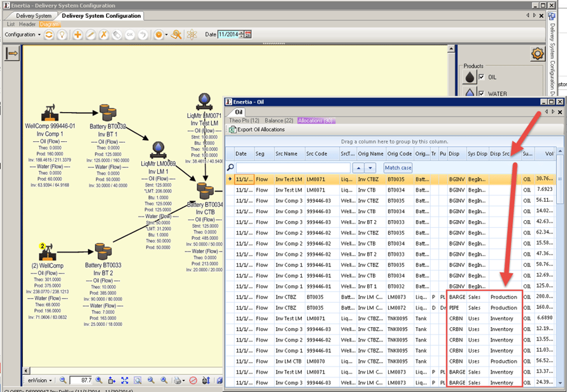This screenshot has width=567, height=392.
Task: Toggle the OIL product checkbox
Action: [481, 77]
